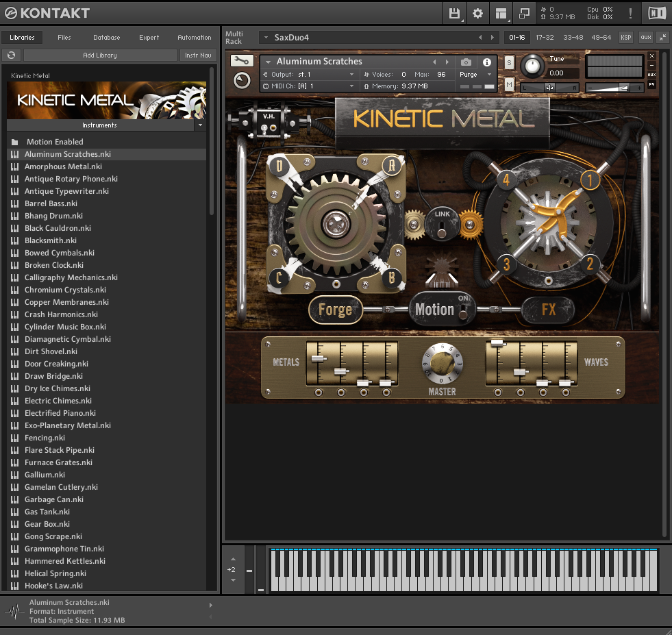Toggle the Motion ON switch
Viewport: 672px width, 635px height.
click(463, 312)
